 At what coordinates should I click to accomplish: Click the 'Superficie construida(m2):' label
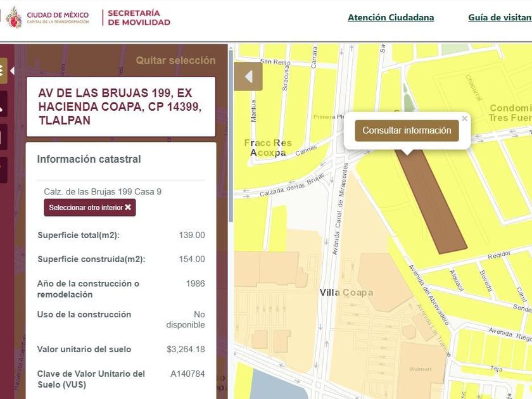click(x=91, y=259)
